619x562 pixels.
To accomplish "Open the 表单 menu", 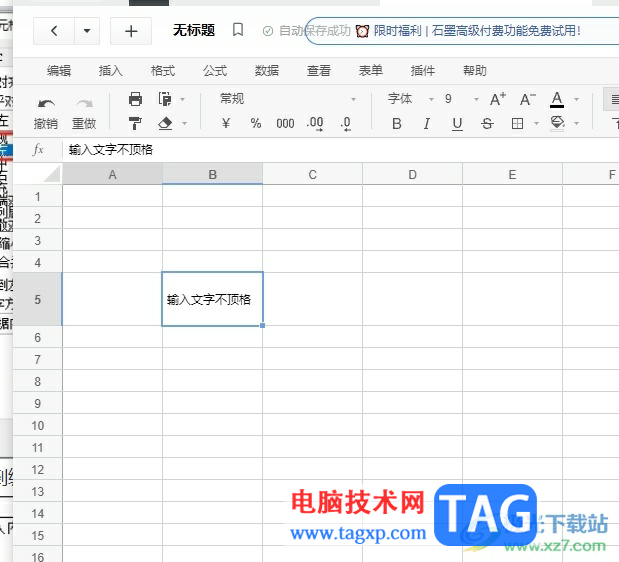I will [371, 71].
